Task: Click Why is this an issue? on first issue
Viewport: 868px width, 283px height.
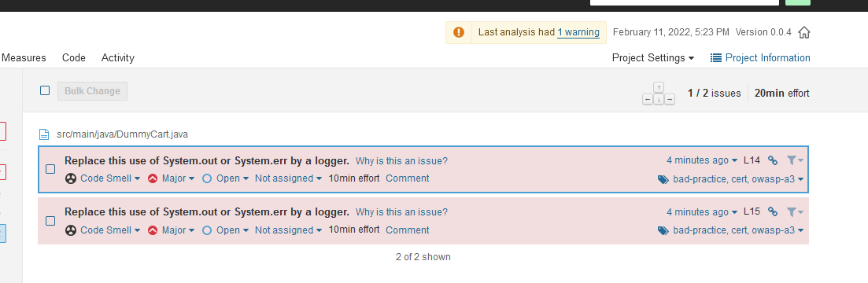Action: (401, 161)
